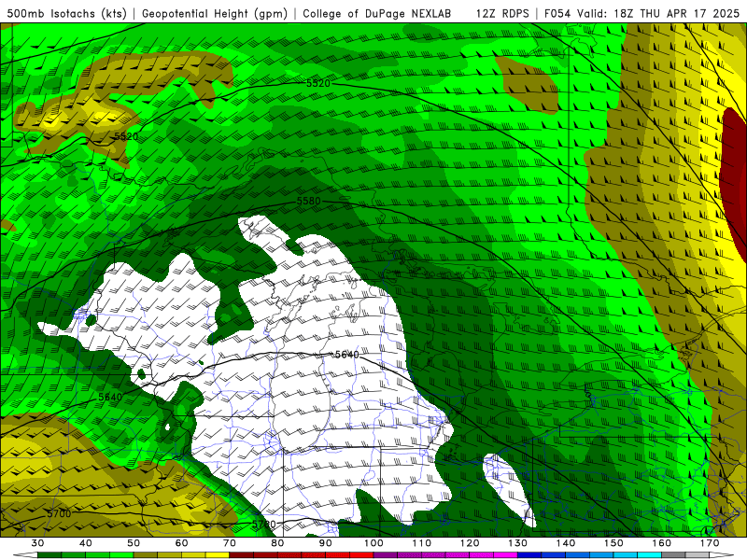Click the 'F054' forecast hour label
This screenshot has height=560, width=747.
pos(557,14)
